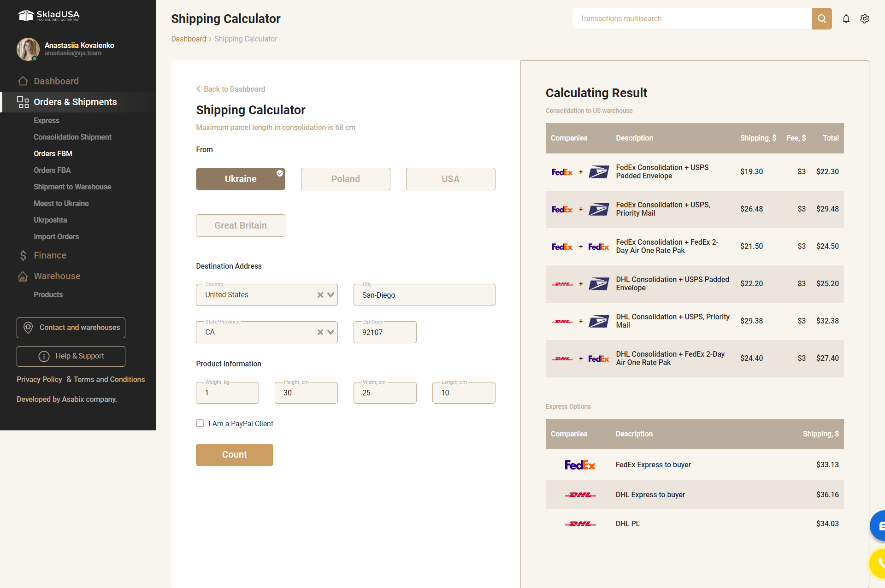Open the State/Province dropdown

coord(330,332)
